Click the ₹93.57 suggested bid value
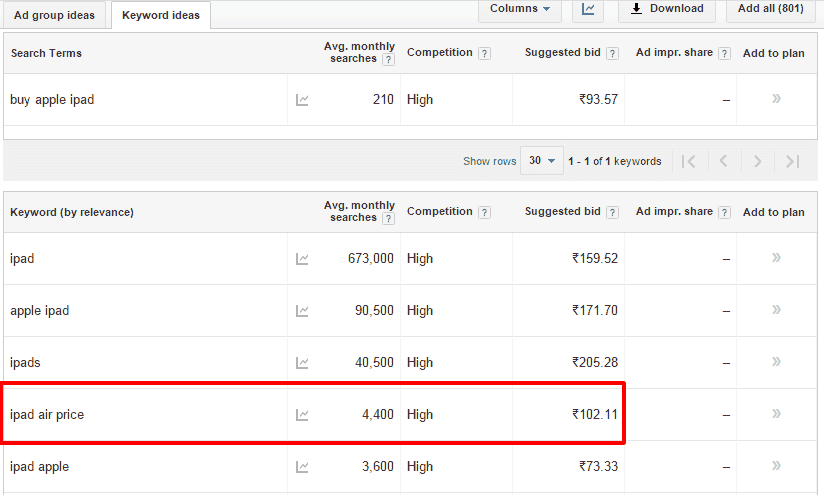This screenshot has width=824, height=495. tap(599, 99)
